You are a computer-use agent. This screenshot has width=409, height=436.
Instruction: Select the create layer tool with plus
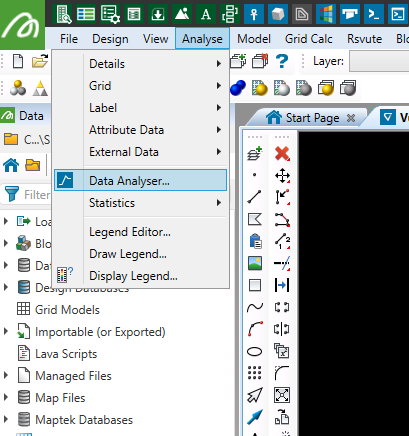(x=255, y=154)
